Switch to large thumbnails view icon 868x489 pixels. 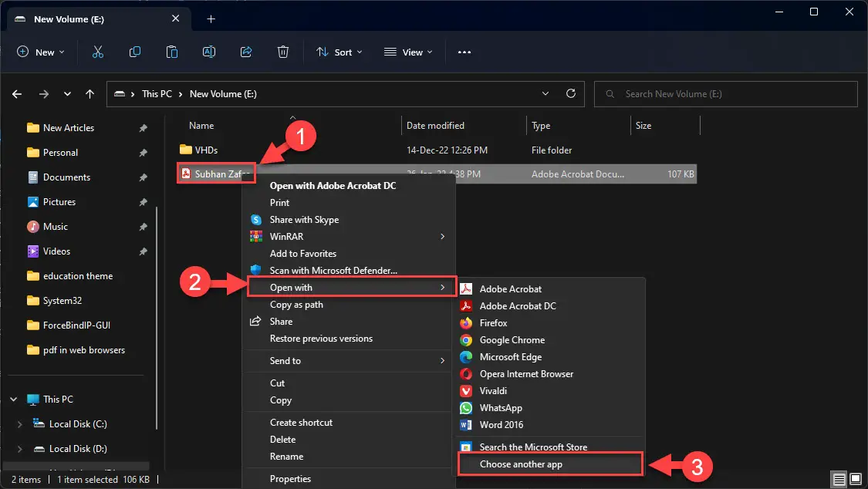[855, 479]
